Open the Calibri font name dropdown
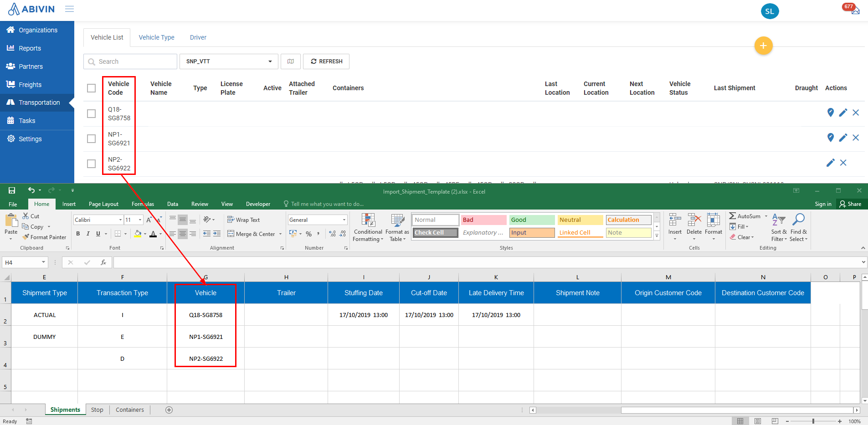Image resolution: width=868 pixels, height=425 pixels. point(120,220)
